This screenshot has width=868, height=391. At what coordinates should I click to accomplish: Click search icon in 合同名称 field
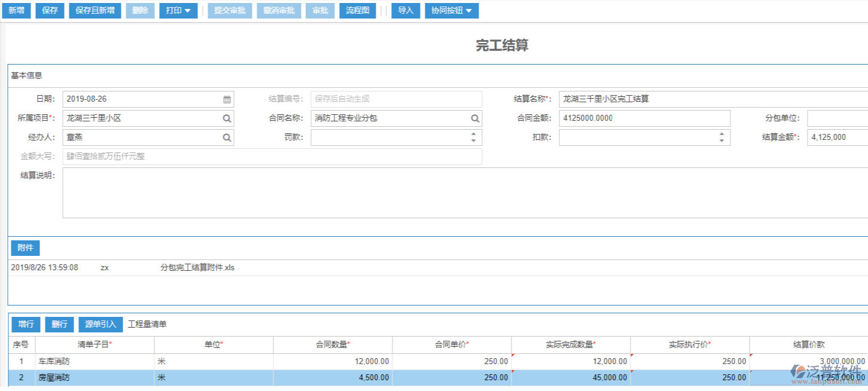point(474,118)
